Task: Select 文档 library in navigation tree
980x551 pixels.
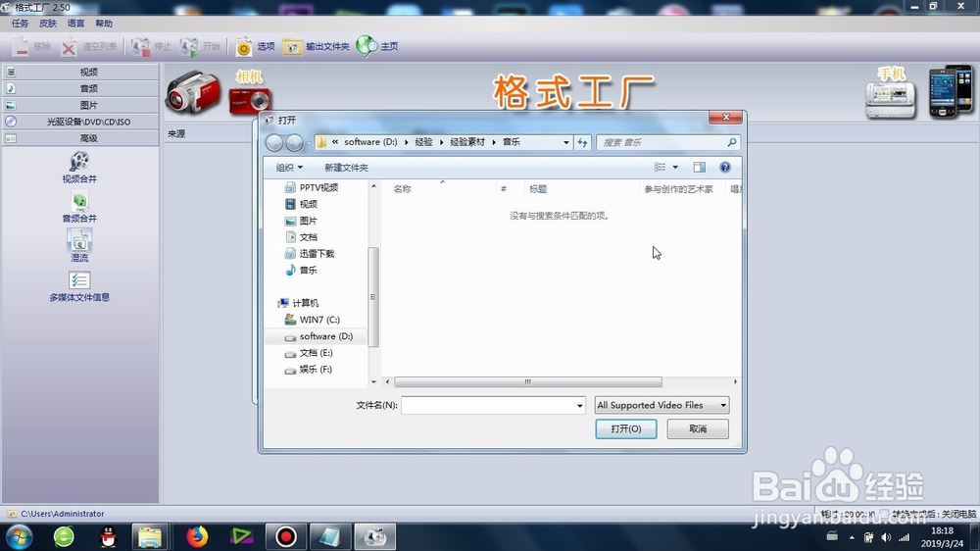Action: (301, 237)
